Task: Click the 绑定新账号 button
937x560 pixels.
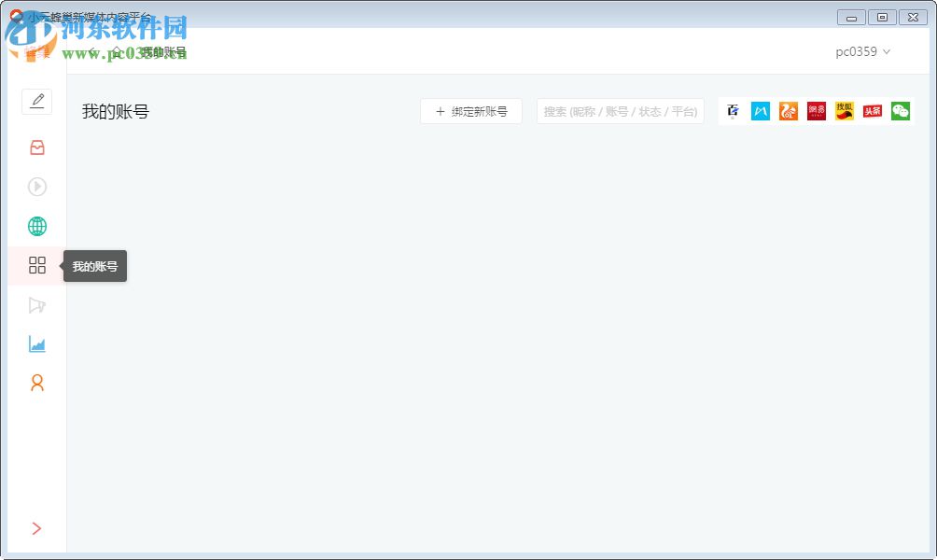Action: (x=470, y=111)
